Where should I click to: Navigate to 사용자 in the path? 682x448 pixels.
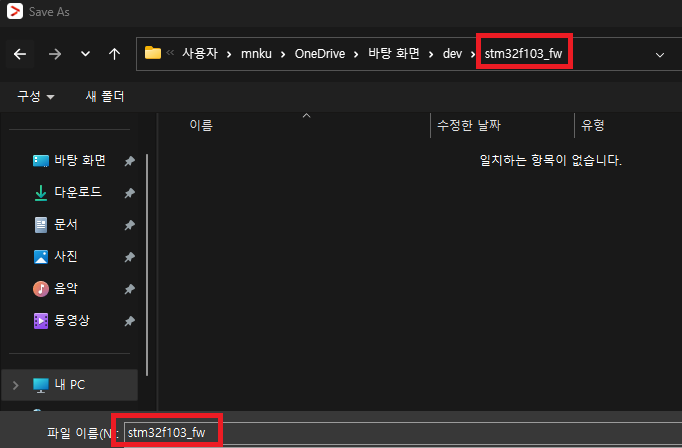click(x=200, y=53)
